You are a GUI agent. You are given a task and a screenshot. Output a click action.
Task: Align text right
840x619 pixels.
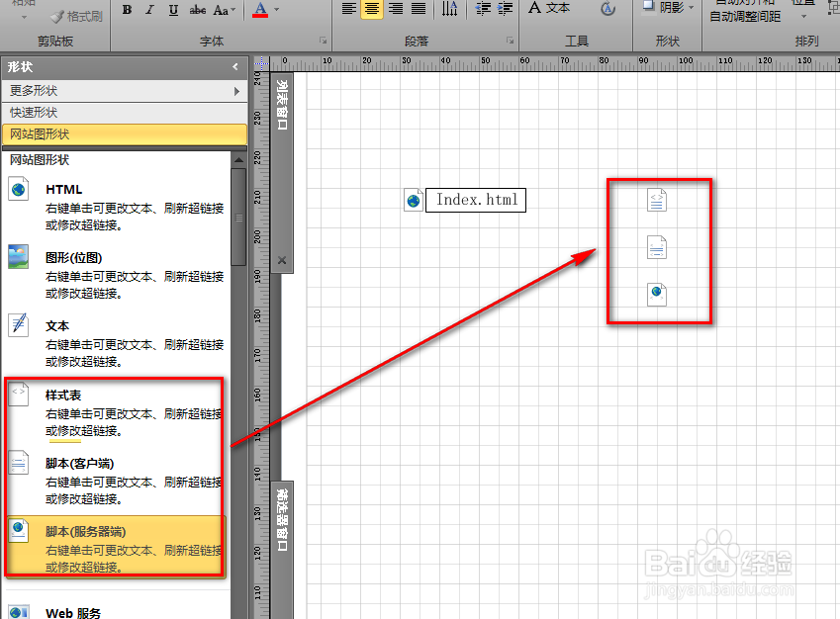pyautogui.click(x=396, y=9)
